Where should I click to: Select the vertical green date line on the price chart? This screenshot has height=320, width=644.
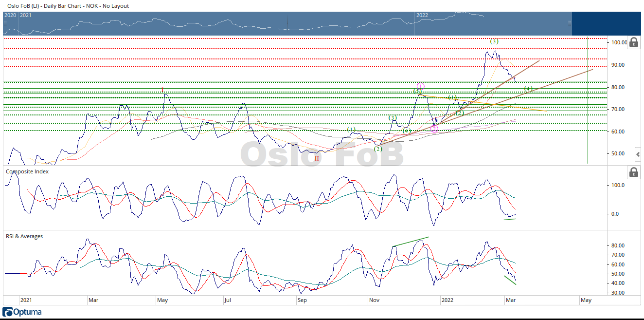tap(588, 100)
